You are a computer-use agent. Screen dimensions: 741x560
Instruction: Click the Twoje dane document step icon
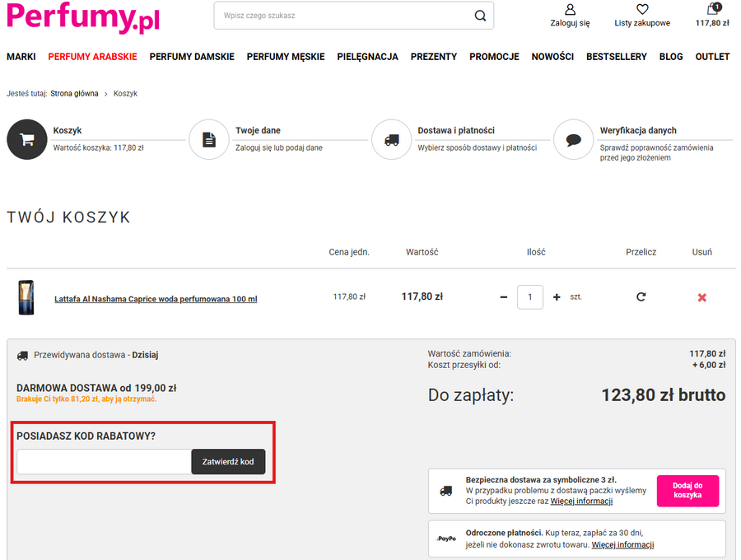[x=208, y=140]
